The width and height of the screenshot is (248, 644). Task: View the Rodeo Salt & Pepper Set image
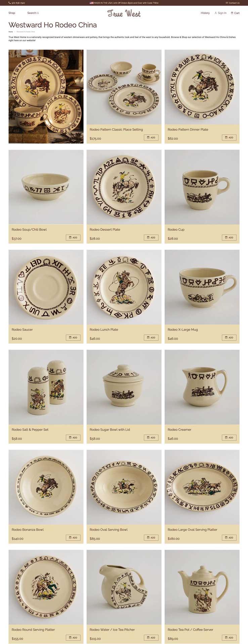(46, 387)
